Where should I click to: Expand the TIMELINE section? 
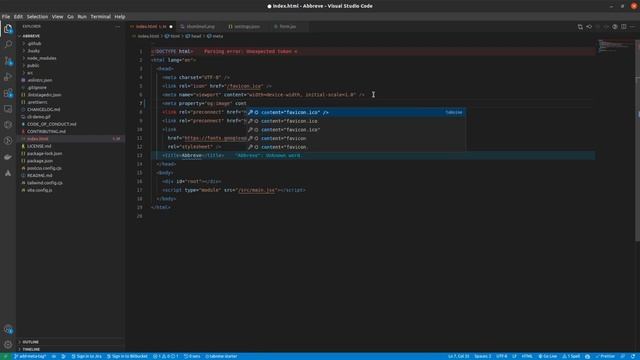pyautogui.click(x=31, y=349)
